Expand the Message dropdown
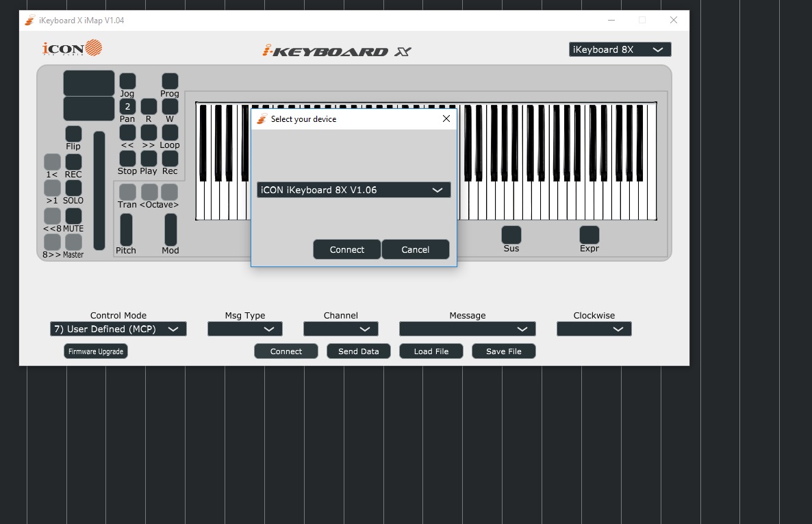Image resolution: width=812 pixels, height=524 pixels. [x=467, y=329]
